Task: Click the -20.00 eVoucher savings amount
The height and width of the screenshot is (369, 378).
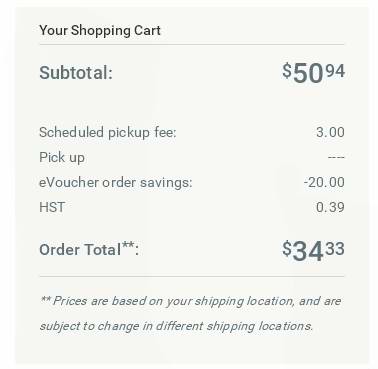Action: pos(324,182)
